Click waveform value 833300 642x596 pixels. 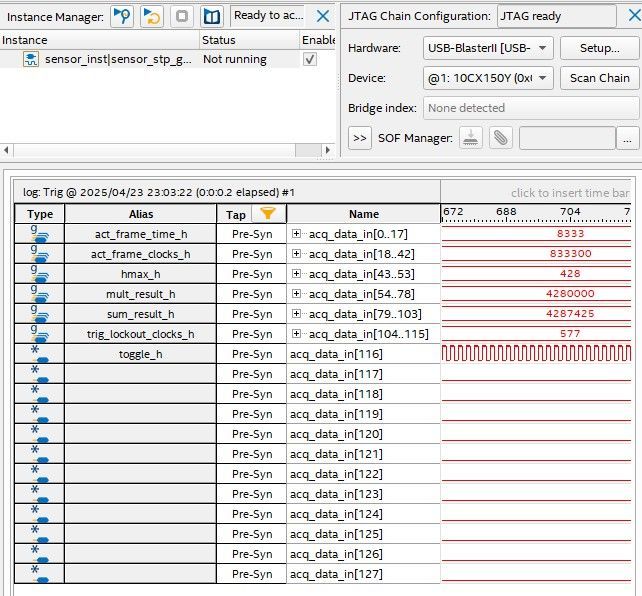tap(570, 253)
